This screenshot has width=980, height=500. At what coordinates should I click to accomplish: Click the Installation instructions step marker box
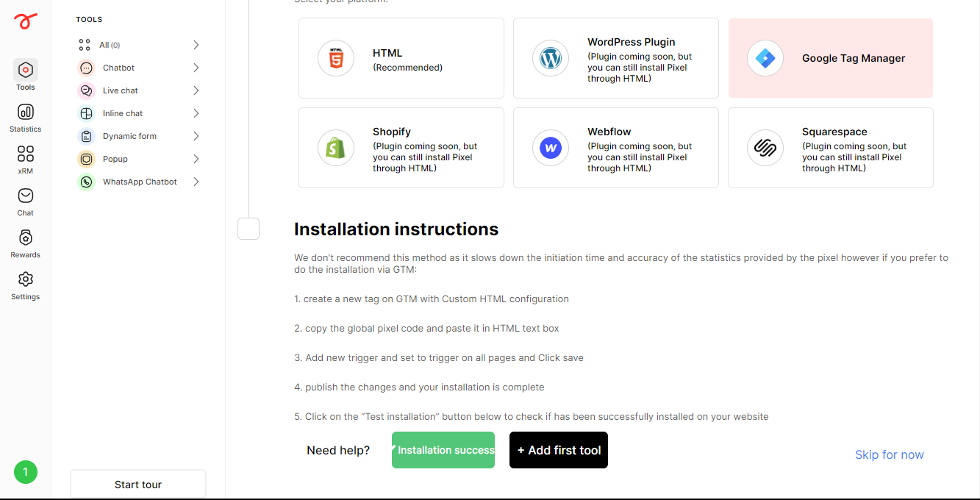[248, 229]
